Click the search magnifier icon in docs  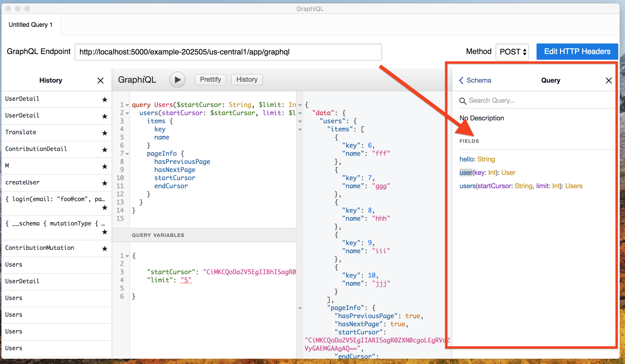[x=463, y=101]
